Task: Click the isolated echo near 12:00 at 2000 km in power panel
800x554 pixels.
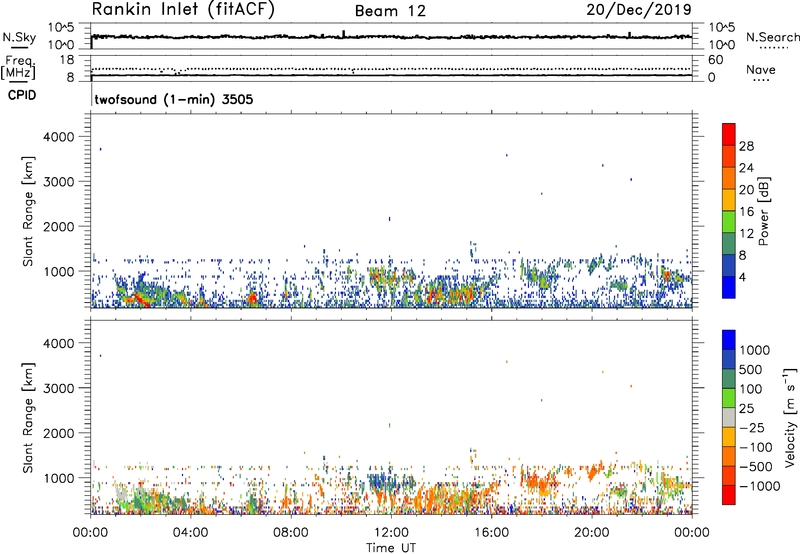Action: click(x=390, y=219)
